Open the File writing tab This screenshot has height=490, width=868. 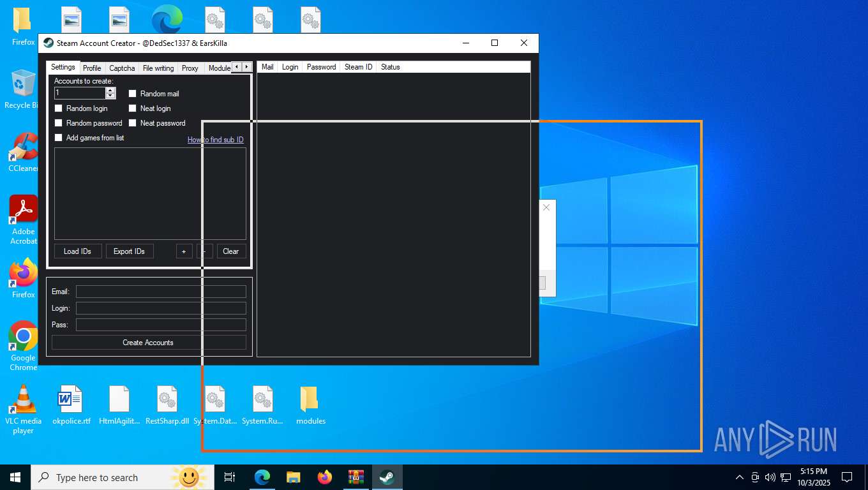click(158, 68)
